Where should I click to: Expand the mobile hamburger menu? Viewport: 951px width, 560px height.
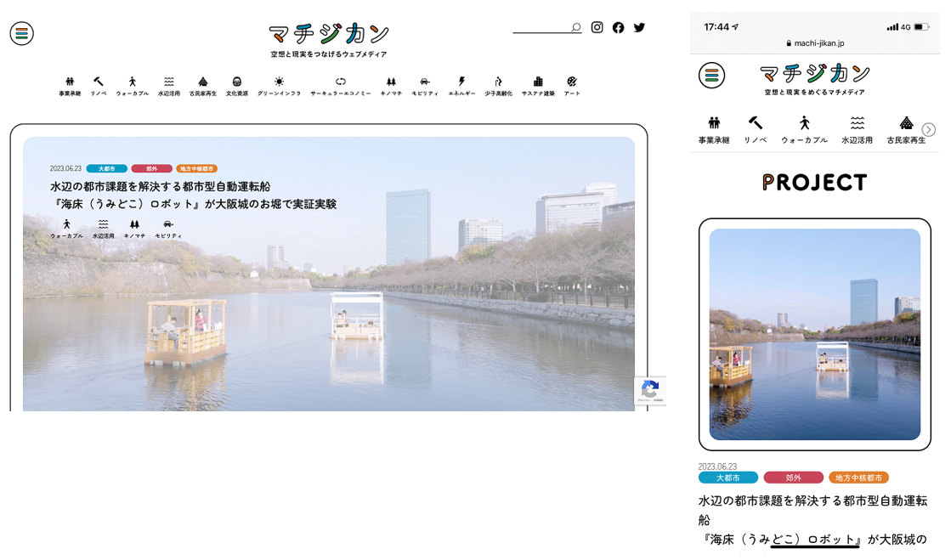(712, 76)
